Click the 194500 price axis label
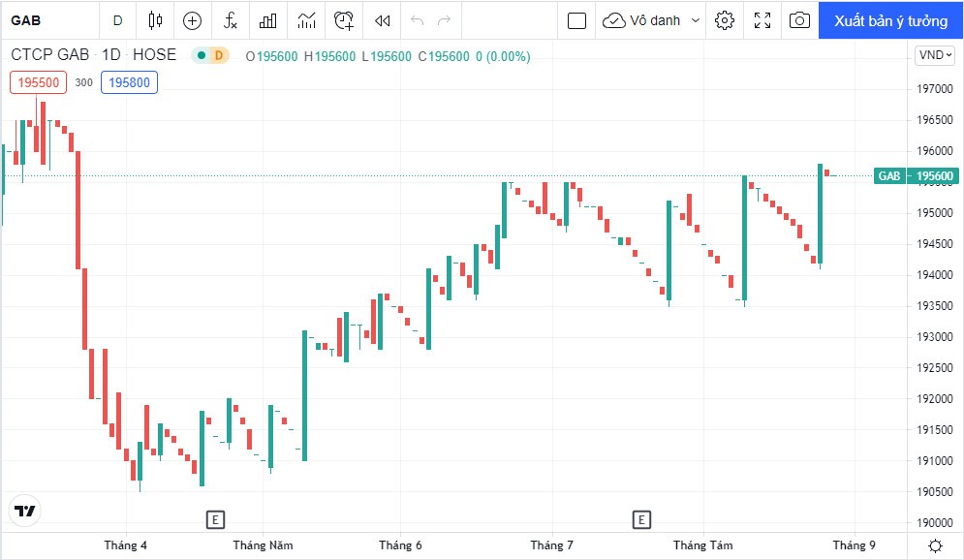This screenshot has width=964, height=560. [935, 243]
